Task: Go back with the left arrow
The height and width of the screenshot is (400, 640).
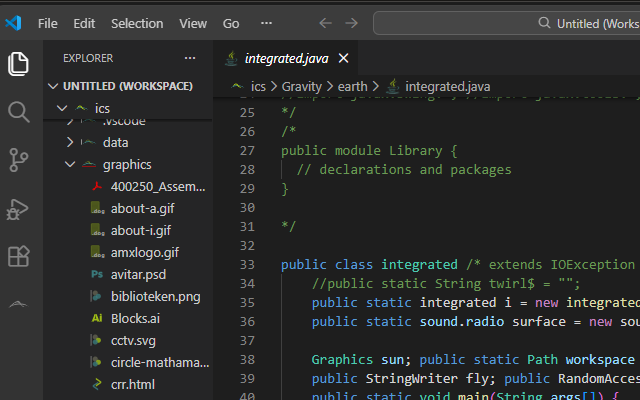Action: [x=325, y=23]
